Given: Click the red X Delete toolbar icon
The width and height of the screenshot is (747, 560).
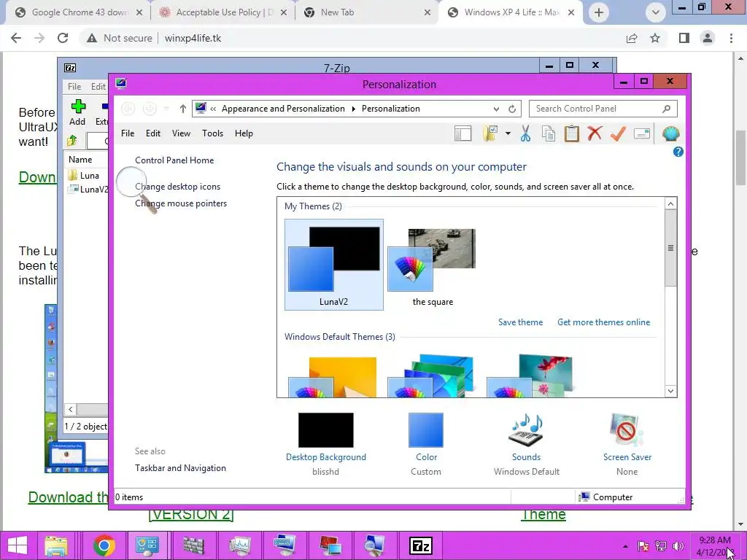Looking at the screenshot, I should tap(595, 134).
